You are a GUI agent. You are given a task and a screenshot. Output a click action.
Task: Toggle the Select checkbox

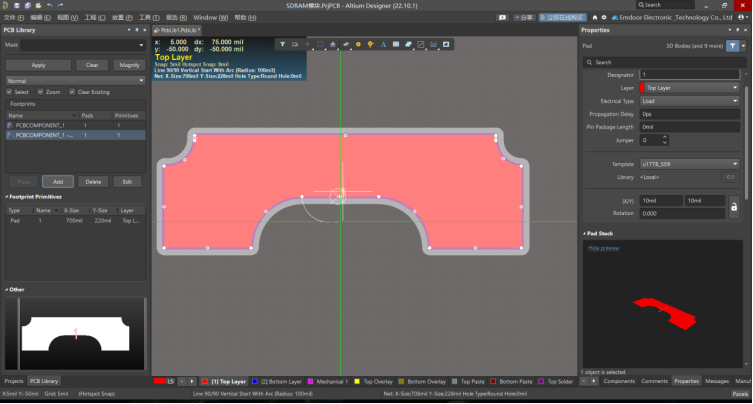9,92
